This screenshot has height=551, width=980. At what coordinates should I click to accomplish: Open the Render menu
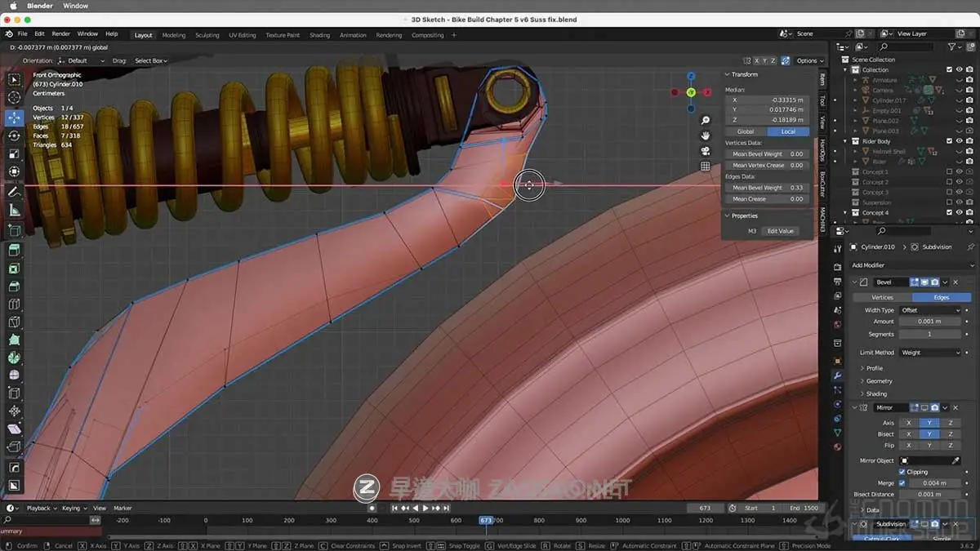tap(61, 34)
